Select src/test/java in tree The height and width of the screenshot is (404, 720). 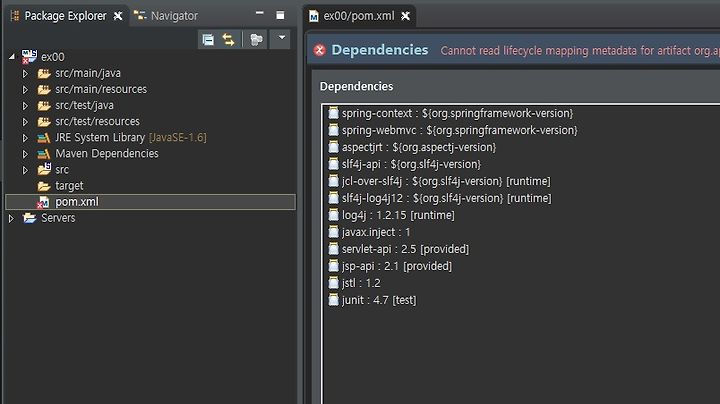(x=84, y=105)
